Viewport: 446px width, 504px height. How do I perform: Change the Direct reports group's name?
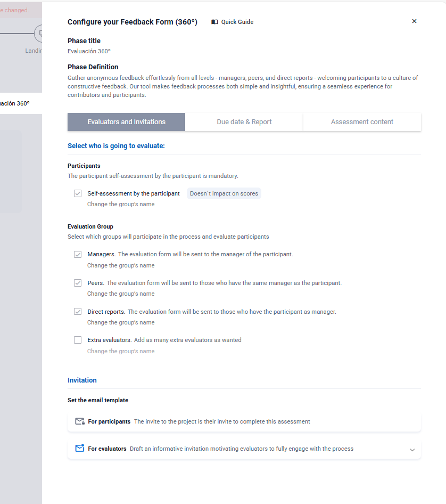tap(121, 322)
